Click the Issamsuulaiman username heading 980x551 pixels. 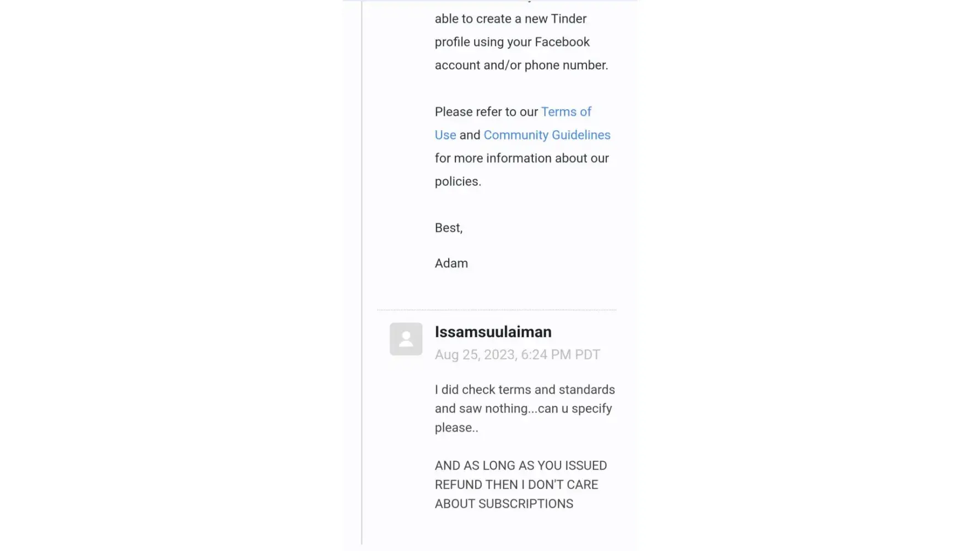pyautogui.click(x=493, y=332)
